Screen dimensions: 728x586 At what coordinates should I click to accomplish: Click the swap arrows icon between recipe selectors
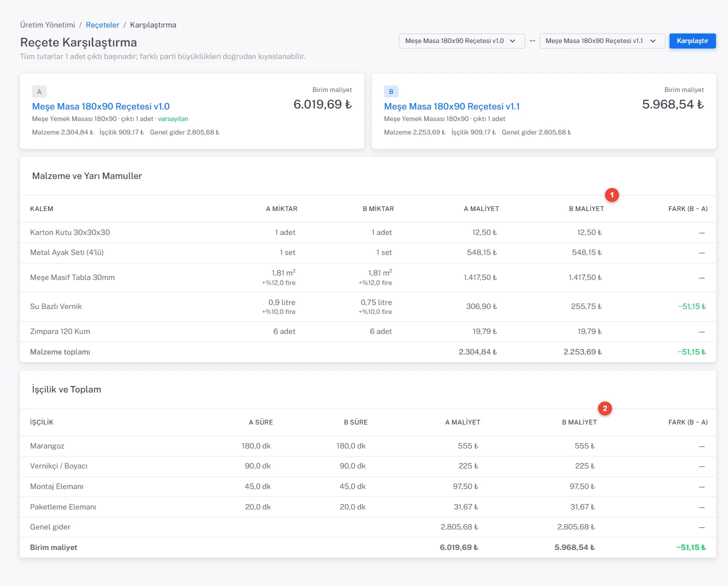[x=532, y=41]
